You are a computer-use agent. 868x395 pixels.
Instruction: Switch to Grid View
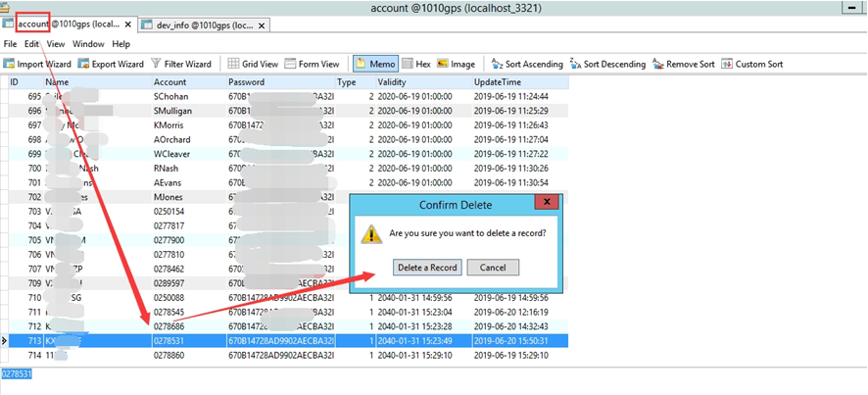[x=253, y=64]
